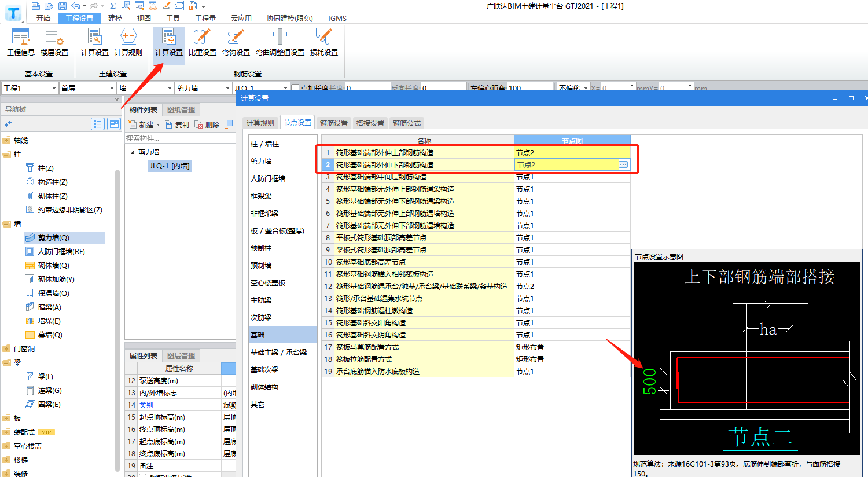Select JLQ-1 [内墙] component
The width and height of the screenshot is (868, 477).
(170, 166)
